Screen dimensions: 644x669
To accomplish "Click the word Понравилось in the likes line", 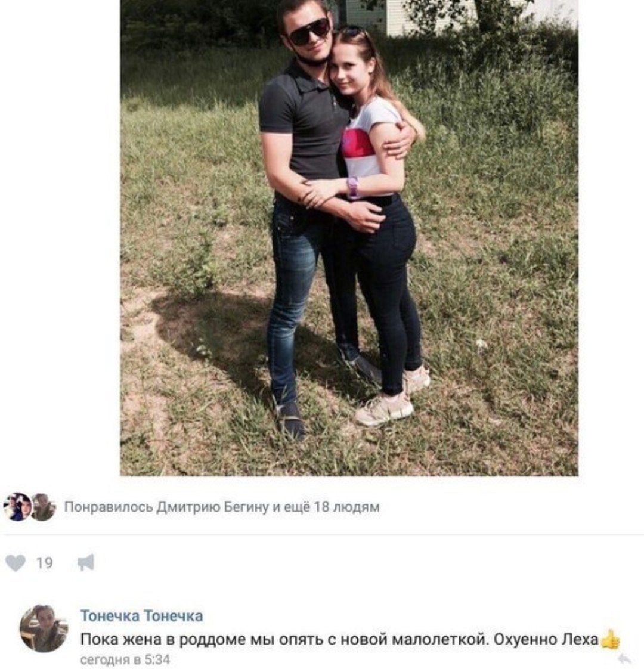I will 109,507.
